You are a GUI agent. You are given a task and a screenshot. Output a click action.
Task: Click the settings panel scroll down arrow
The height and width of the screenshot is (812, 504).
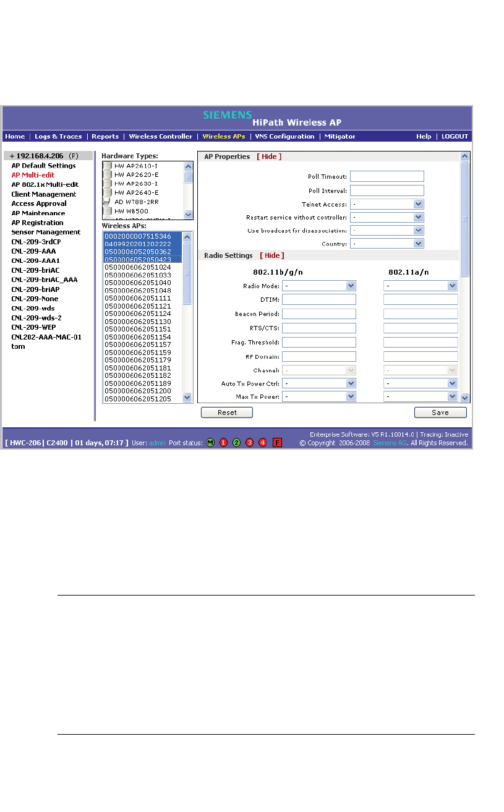tap(465, 398)
